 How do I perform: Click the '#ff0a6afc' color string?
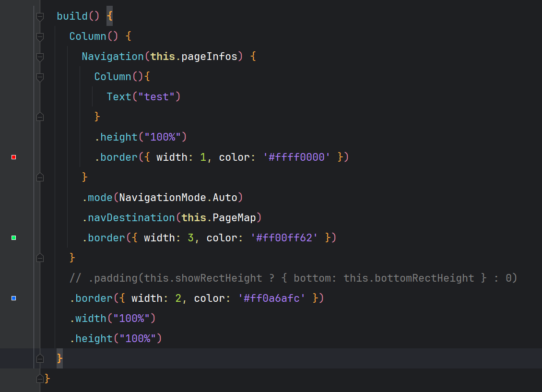271,298
